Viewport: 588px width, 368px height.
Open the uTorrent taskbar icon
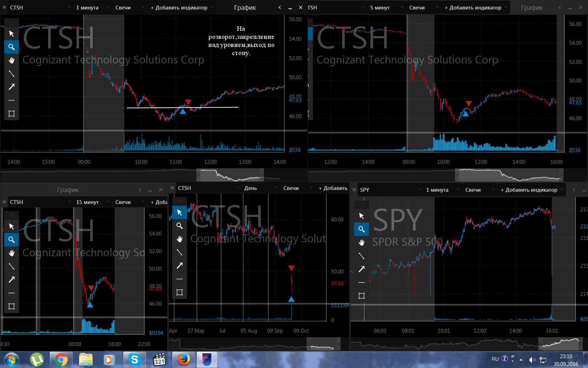tap(36, 360)
